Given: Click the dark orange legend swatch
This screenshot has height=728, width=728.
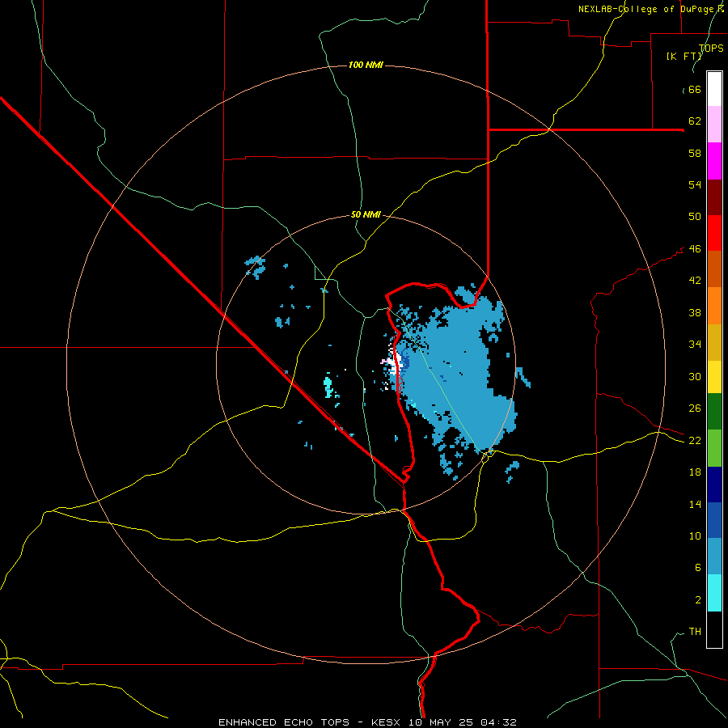Looking at the screenshot, I should click(x=714, y=269).
